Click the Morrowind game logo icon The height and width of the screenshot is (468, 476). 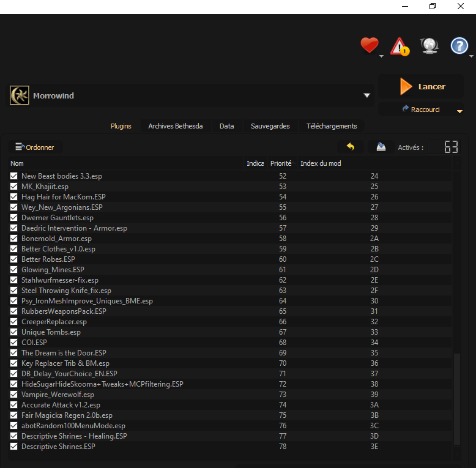click(20, 95)
